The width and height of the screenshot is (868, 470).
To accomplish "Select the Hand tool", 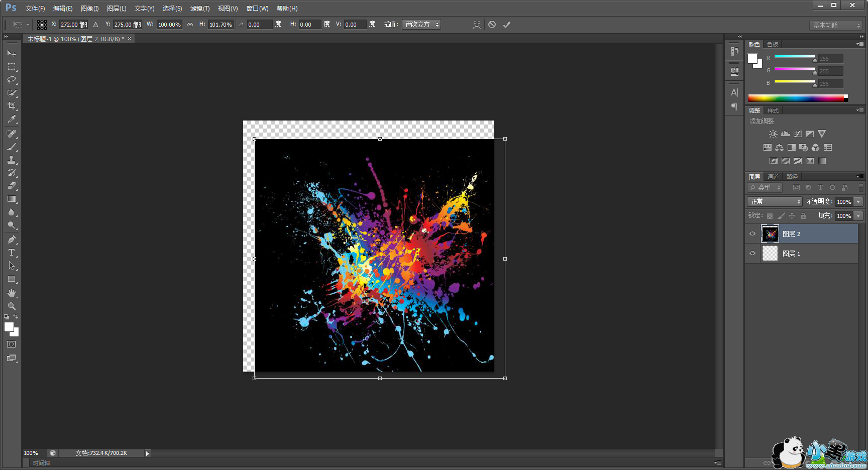I will pyautogui.click(x=12, y=293).
